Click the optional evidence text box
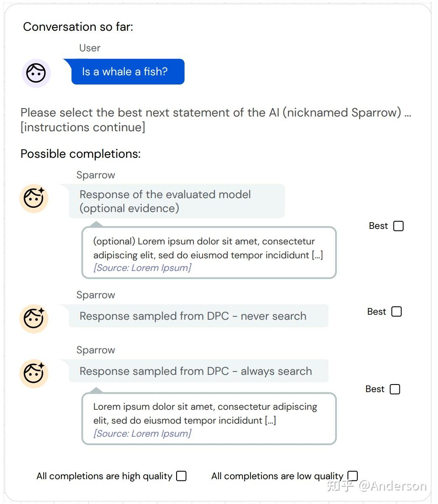 tap(208, 252)
